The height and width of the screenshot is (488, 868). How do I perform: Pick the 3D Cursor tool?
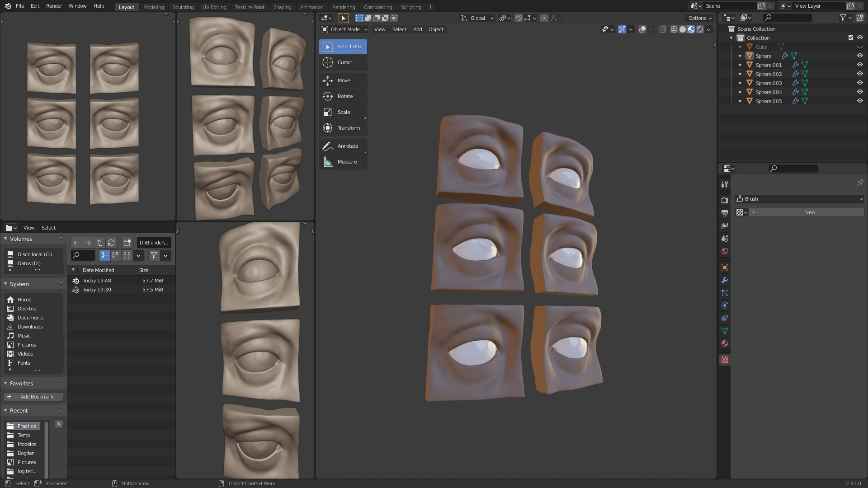(x=343, y=62)
